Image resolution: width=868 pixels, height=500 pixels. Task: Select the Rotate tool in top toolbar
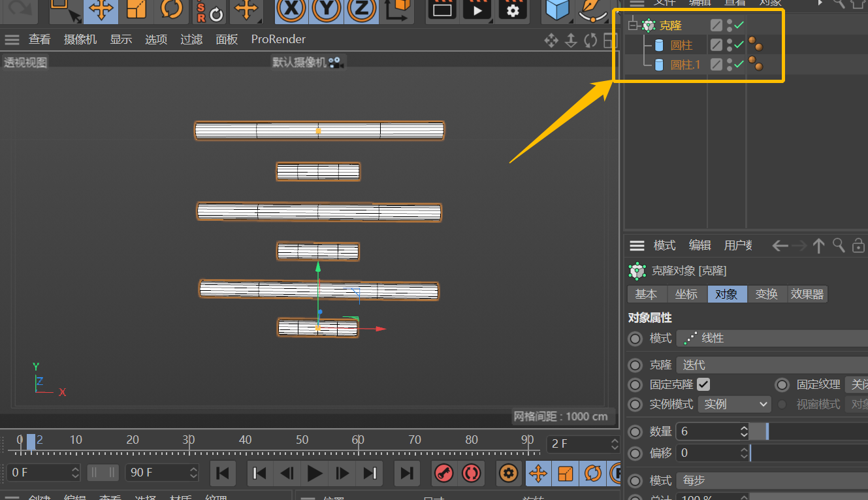pos(171,10)
